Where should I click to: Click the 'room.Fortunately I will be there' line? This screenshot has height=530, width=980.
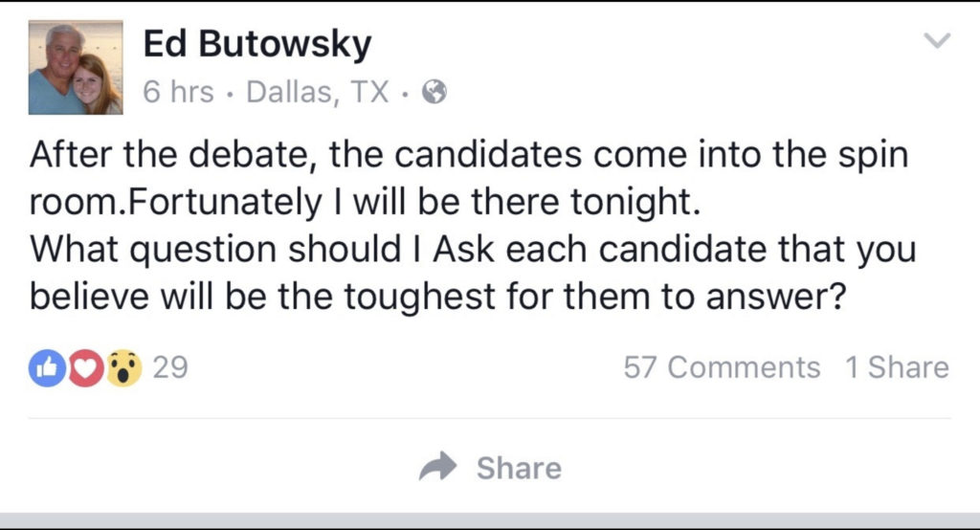click(365, 203)
